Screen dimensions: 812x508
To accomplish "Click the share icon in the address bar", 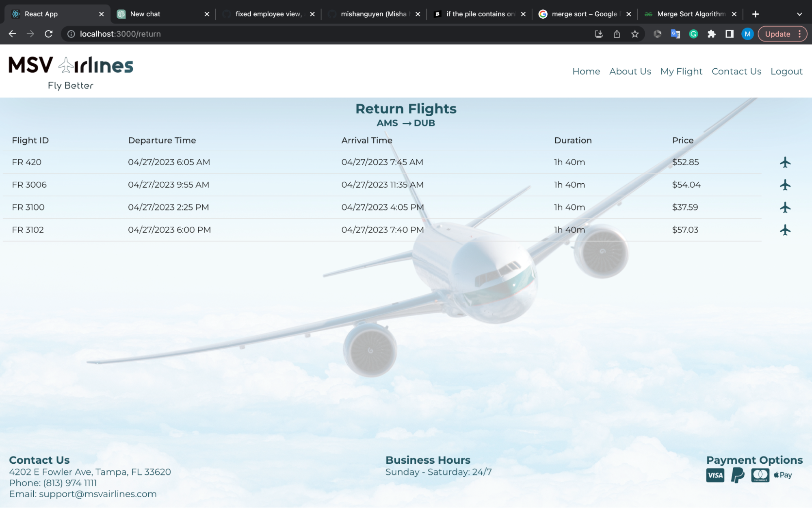I will [617, 34].
